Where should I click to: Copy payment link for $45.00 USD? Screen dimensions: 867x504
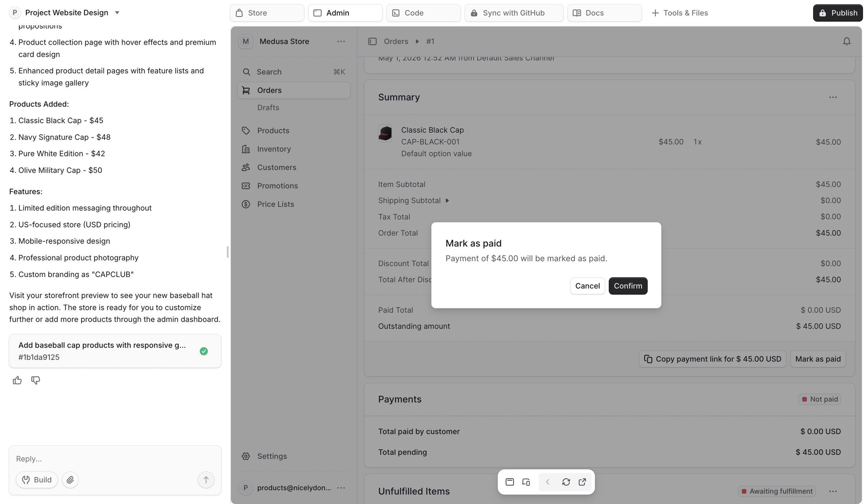click(712, 359)
